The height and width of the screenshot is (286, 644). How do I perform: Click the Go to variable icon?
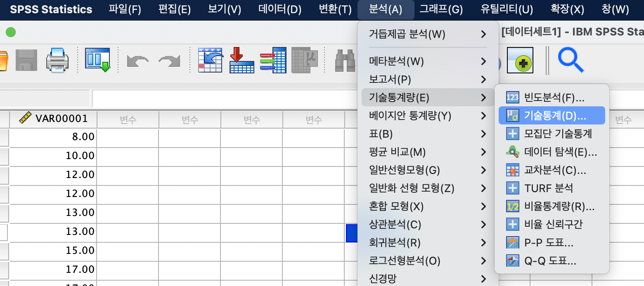[x=242, y=60]
